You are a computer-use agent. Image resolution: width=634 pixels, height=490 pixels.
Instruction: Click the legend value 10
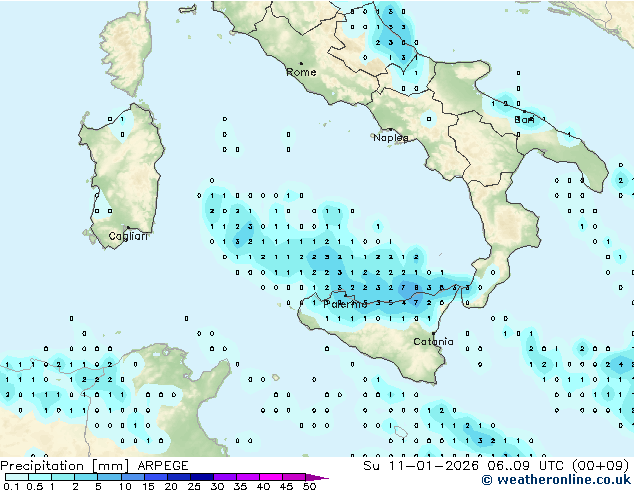click(125, 486)
